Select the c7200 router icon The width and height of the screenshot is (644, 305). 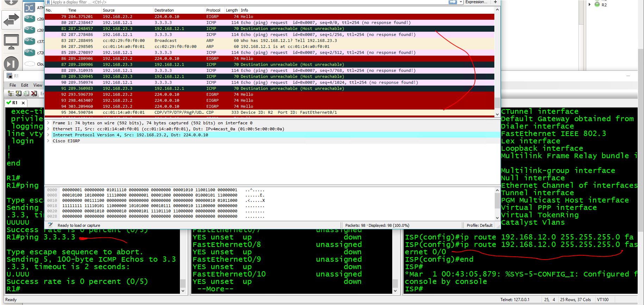click(30, 52)
